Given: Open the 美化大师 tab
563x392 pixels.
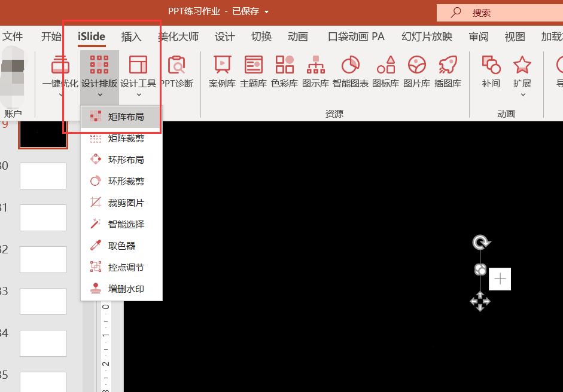Looking at the screenshot, I should click(x=178, y=36).
